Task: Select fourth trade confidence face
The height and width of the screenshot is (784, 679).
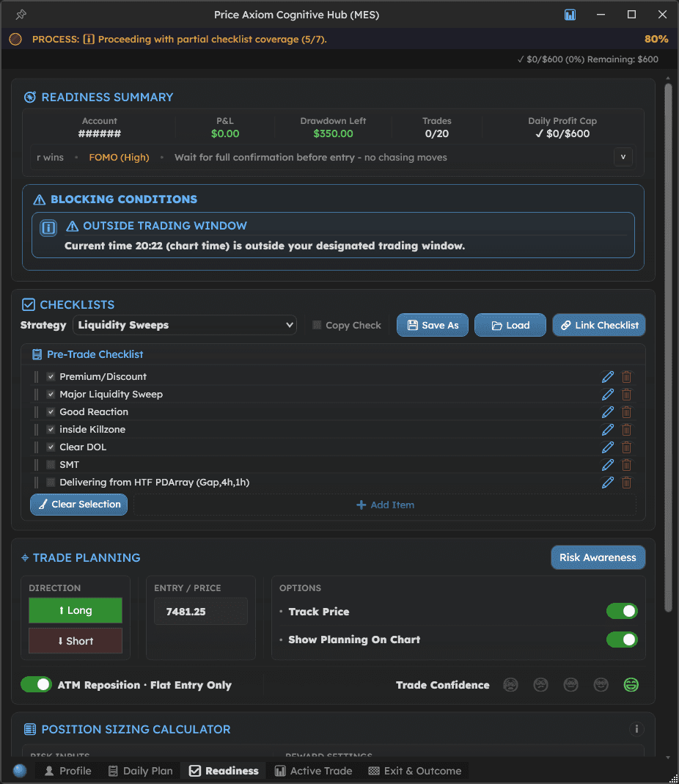Action: pyautogui.click(x=601, y=685)
